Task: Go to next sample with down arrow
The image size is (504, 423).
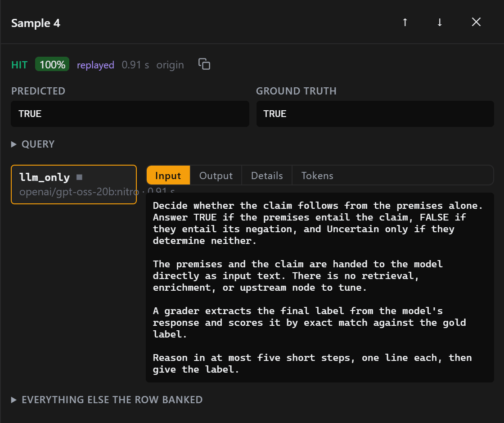Action: (439, 22)
